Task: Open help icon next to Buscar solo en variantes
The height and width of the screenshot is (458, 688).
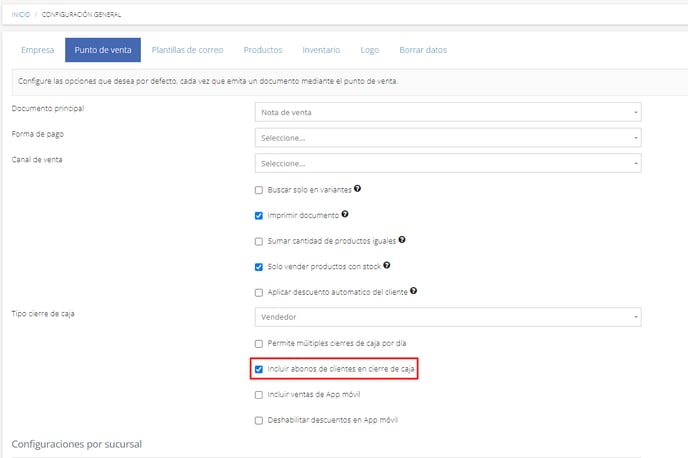Action: click(358, 189)
